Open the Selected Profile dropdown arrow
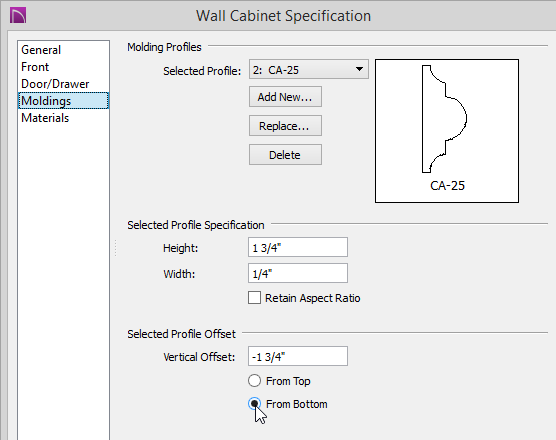556x440 pixels. 359,69
